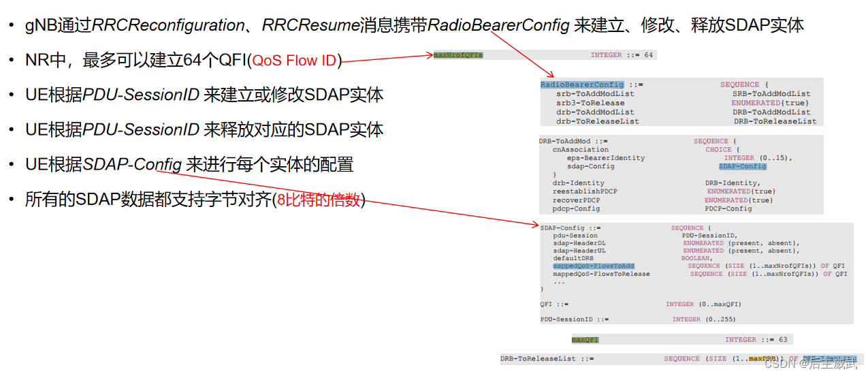The image size is (868, 376).
Task: Click the lowercase field "pdcp-Config"
Action: coord(576,208)
